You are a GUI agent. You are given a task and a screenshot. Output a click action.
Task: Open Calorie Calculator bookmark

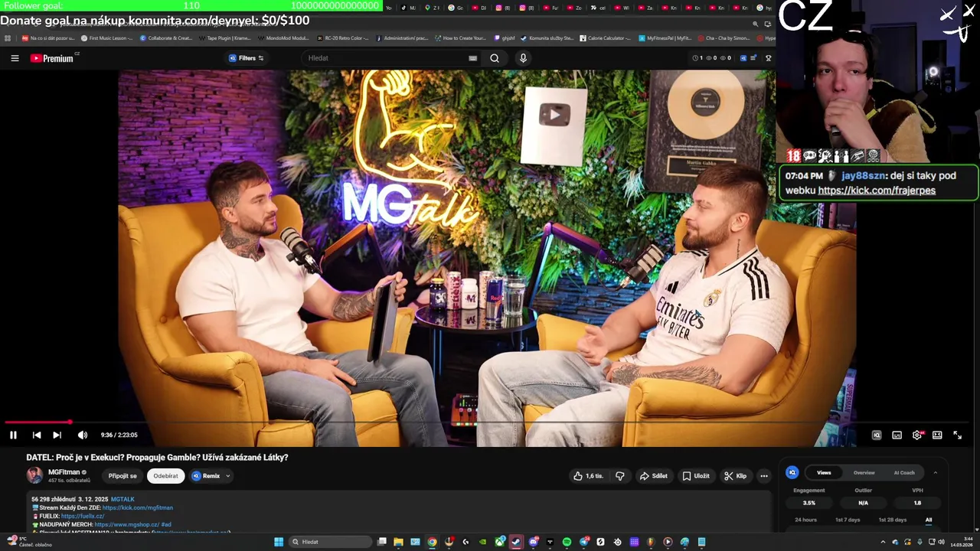605,37
